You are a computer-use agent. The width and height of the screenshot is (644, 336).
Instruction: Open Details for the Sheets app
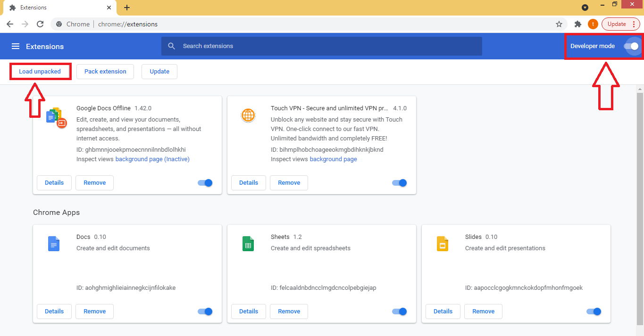coord(249,311)
